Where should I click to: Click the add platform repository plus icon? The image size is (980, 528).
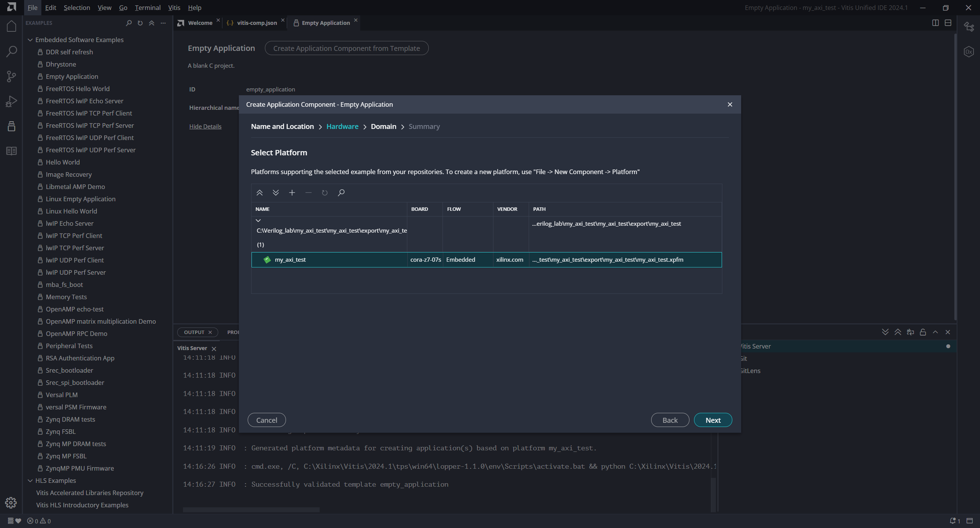[292, 193]
